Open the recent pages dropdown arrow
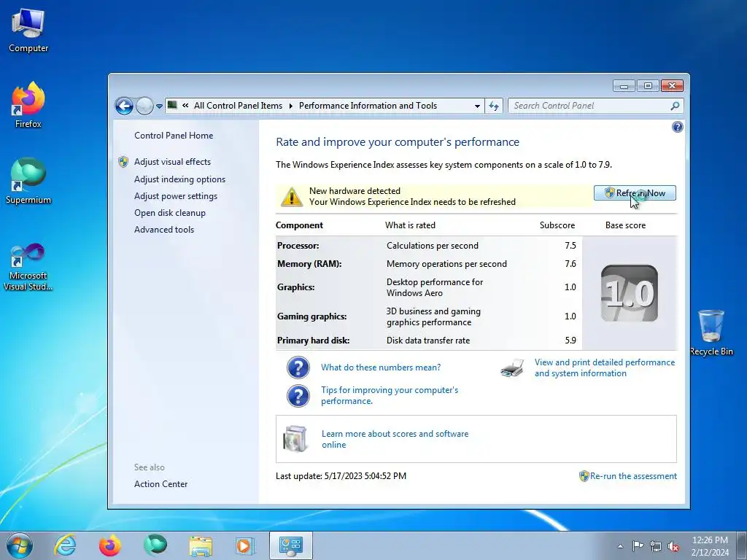Screen dimensions: 747x560 point(159,106)
